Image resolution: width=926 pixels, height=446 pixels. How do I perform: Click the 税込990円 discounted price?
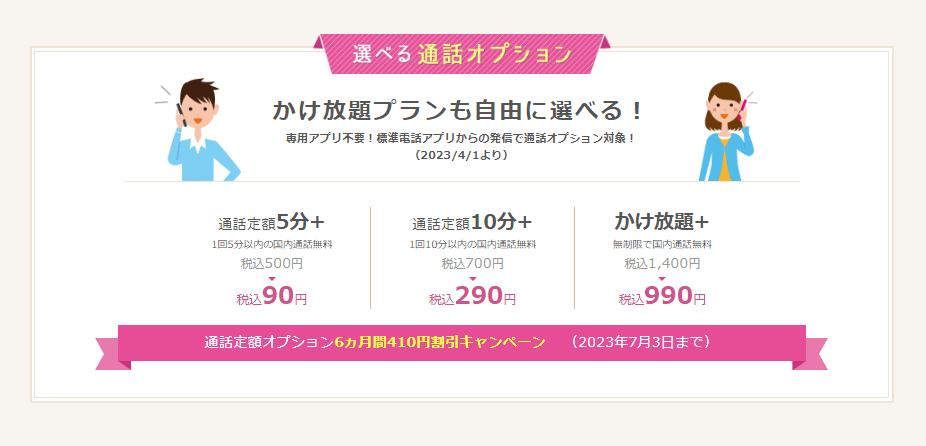[x=662, y=297]
